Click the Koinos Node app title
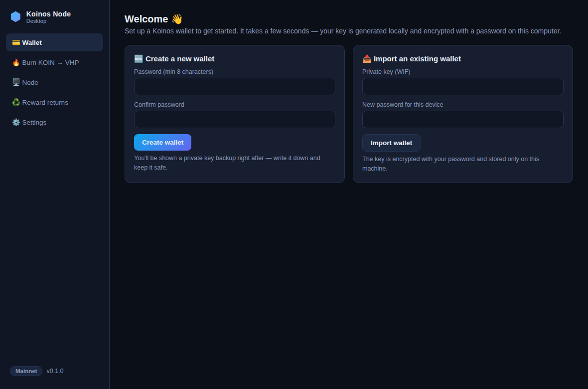The width and height of the screenshot is (588, 389). 48,14
